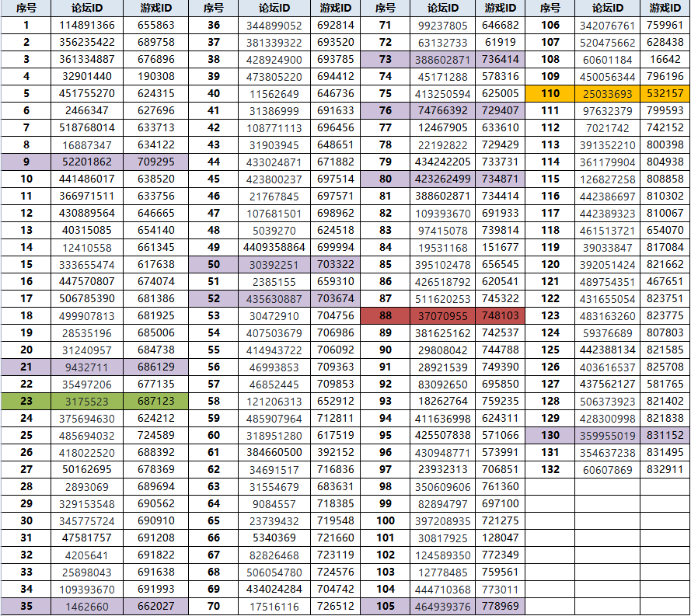Click game ID 392152 in row 61
This screenshot has width=691, height=616.
click(x=335, y=452)
